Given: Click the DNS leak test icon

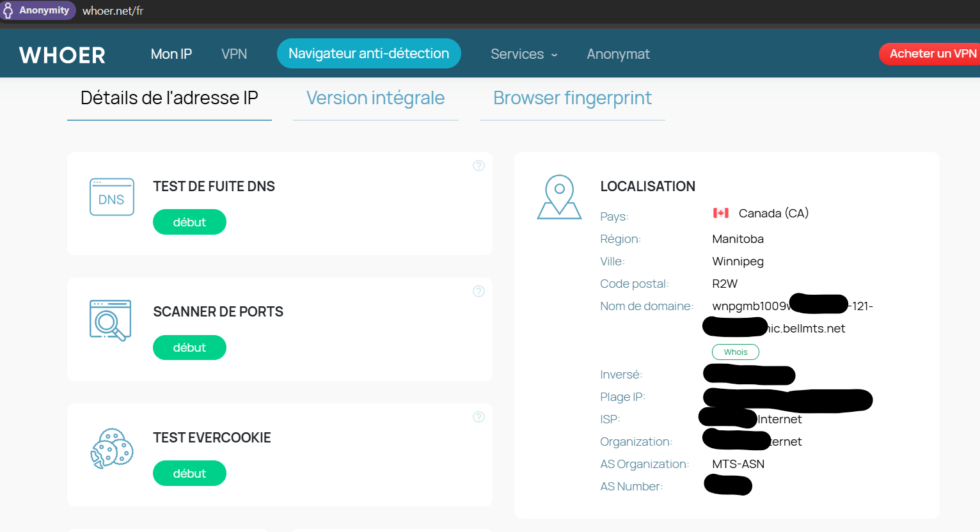Looking at the screenshot, I should [x=111, y=197].
